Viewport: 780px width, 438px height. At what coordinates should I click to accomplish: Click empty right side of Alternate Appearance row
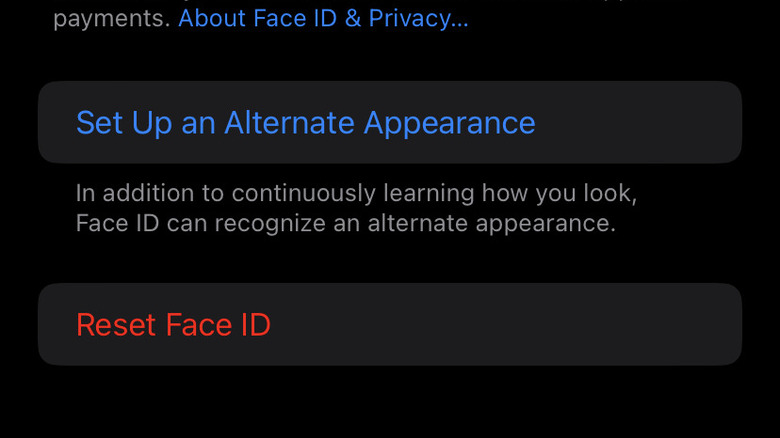(x=650, y=123)
